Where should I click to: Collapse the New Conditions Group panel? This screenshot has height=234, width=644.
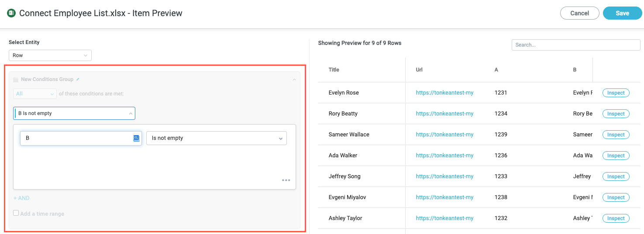coord(294,80)
